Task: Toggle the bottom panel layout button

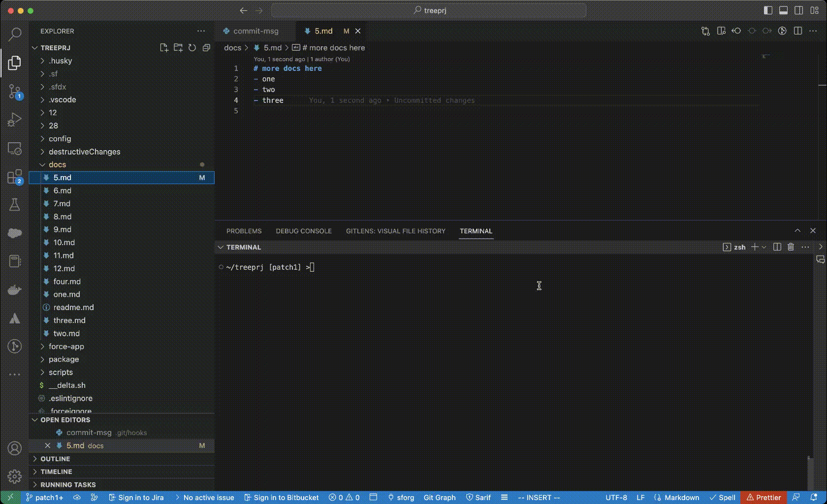Action: pos(783,10)
